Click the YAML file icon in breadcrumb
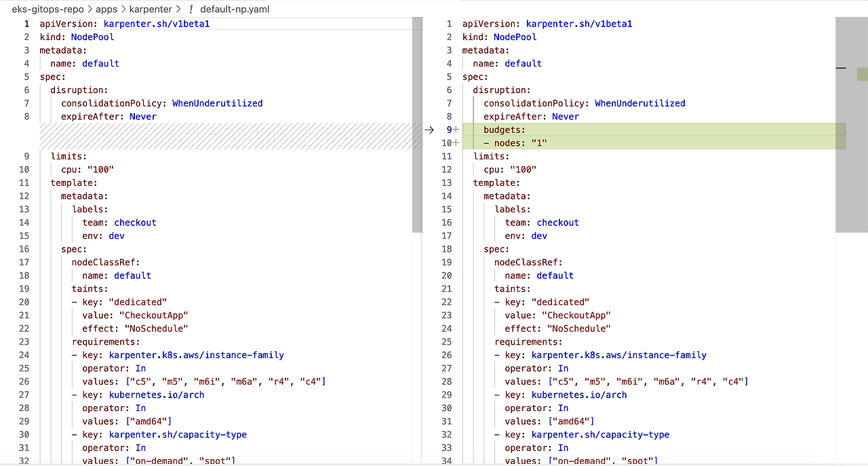This screenshot has width=868, height=466. [191, 9]
